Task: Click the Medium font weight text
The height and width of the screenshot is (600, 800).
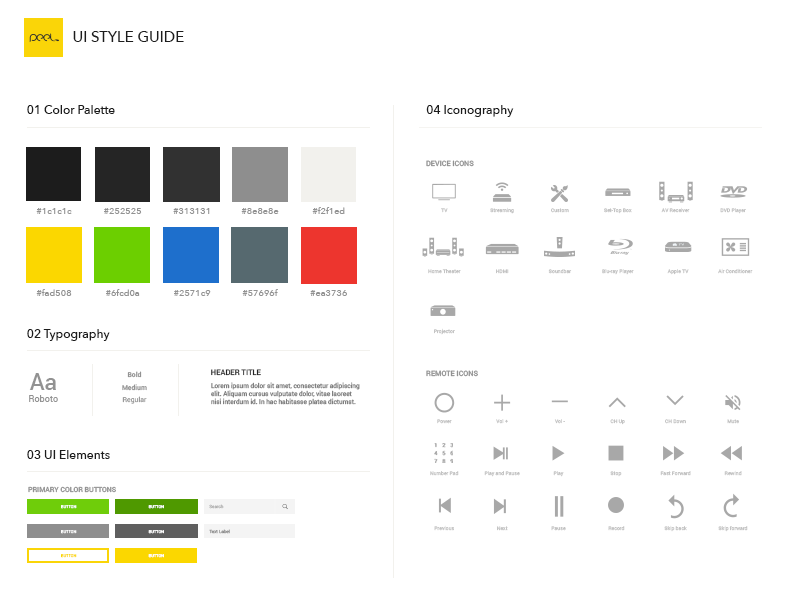Action: coord(134,388)
